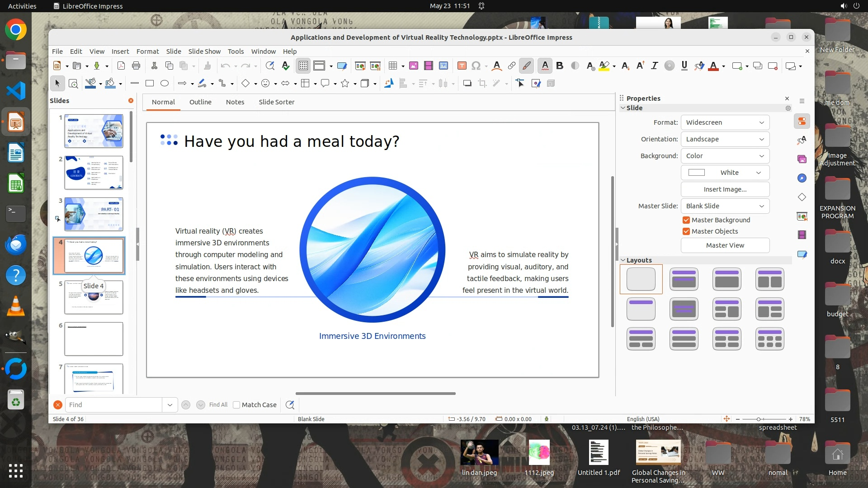The height and width of the screenshot is (488, 868).
Task: Click the Master View button
Action: point(725,245)
